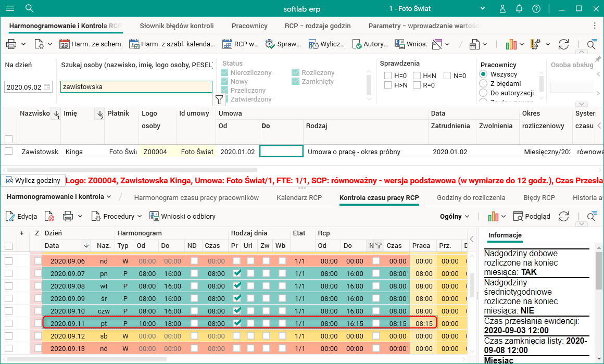Click the search person input field
The image size is (604, 364).
(136, 87)
